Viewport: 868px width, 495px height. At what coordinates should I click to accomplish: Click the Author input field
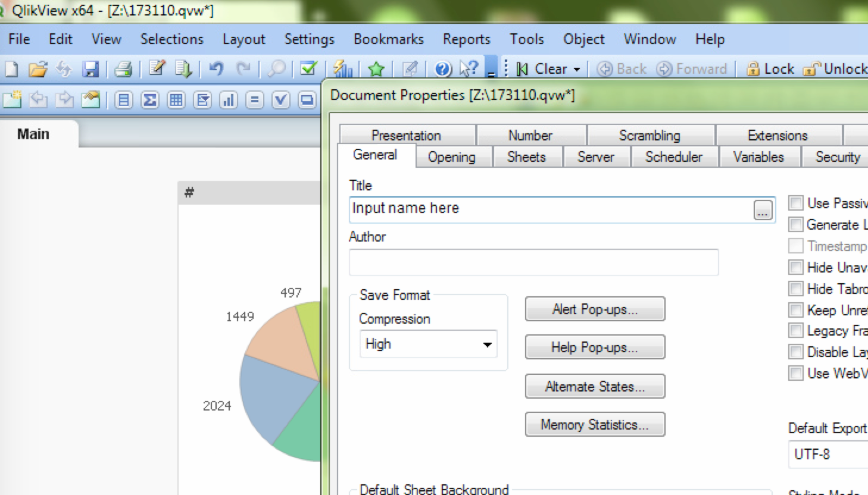pyautogui.click(x=533, y=262)
